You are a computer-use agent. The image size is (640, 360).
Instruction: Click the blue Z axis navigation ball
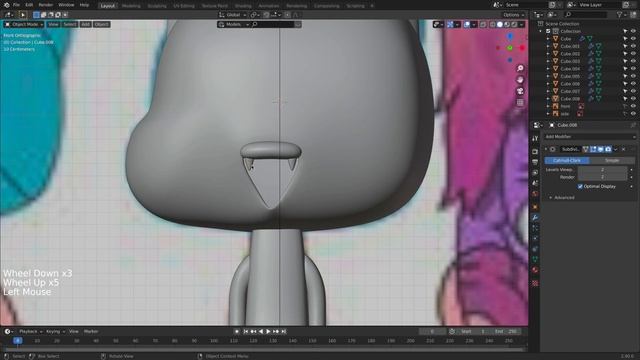(x=510, y=36)
